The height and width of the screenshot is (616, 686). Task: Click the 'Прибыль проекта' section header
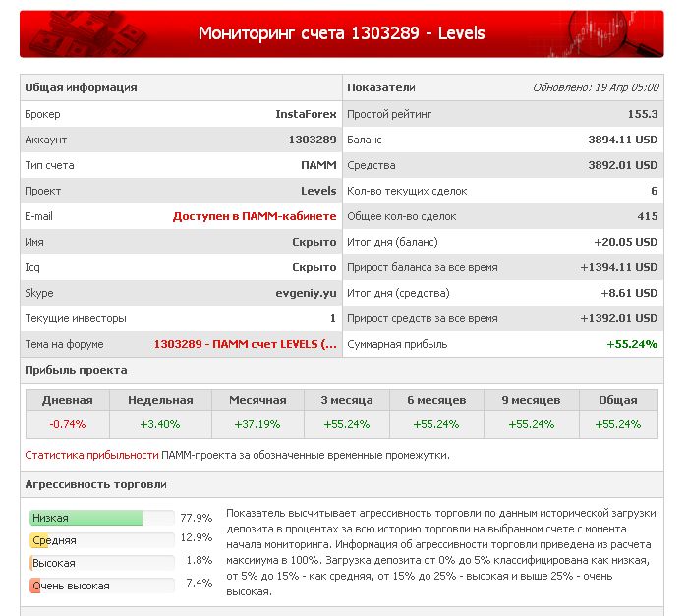pyautogui.click(x=76, y=370)
